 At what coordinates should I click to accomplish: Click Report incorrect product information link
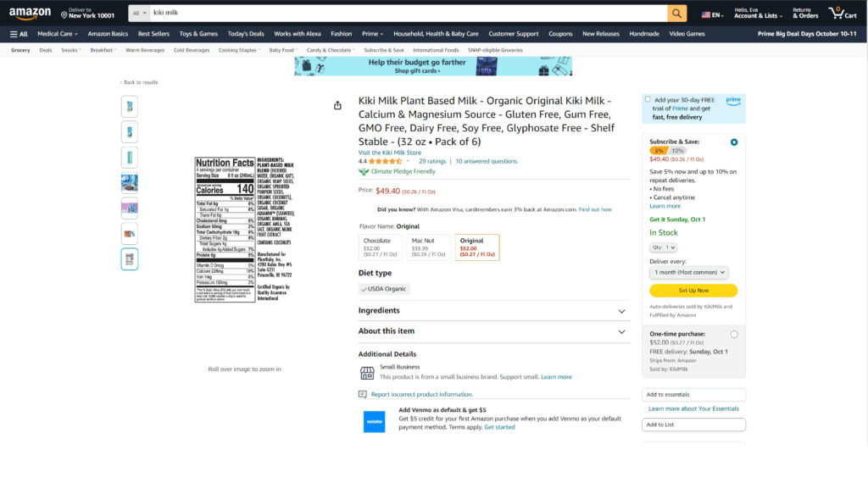[422, 394]
